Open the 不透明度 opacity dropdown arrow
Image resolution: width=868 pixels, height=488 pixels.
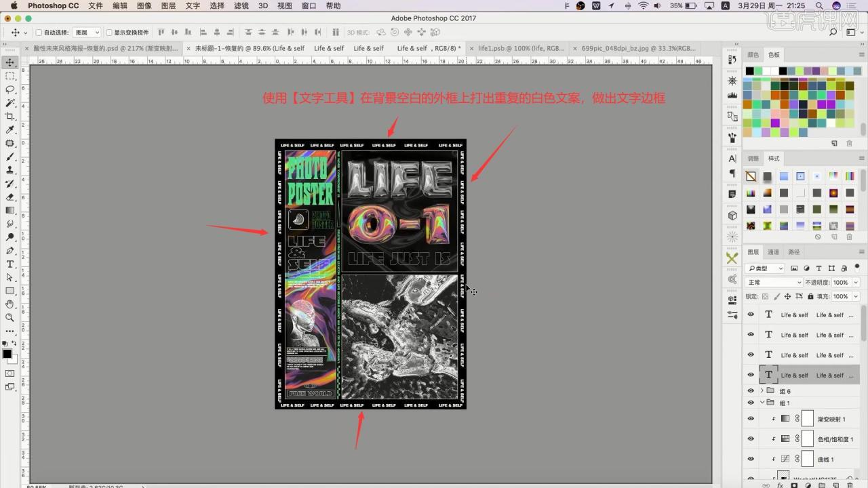[856, 282]
